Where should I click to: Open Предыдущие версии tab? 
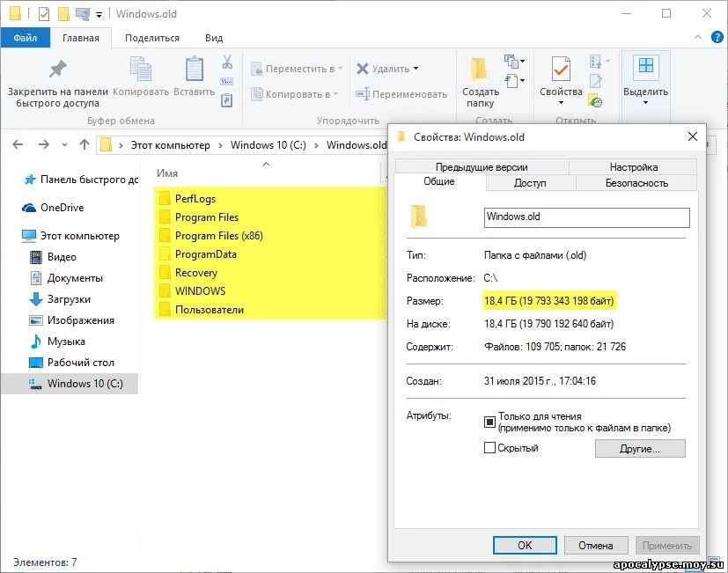click(482, 166)
